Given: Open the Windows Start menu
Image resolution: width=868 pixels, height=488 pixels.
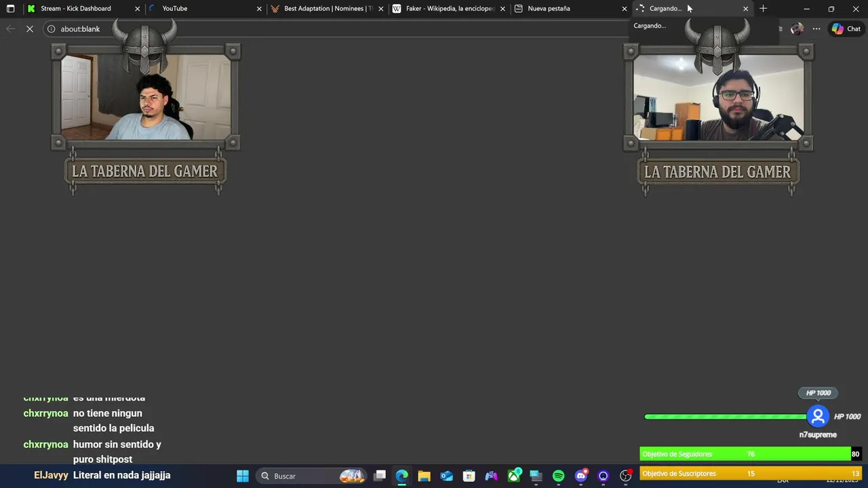Looking at the screenshot, I should (x=243, y=476).
